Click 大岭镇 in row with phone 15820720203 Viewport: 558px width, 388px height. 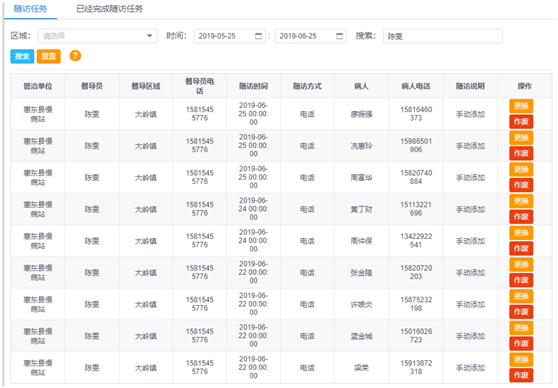(x=146, y=273)
